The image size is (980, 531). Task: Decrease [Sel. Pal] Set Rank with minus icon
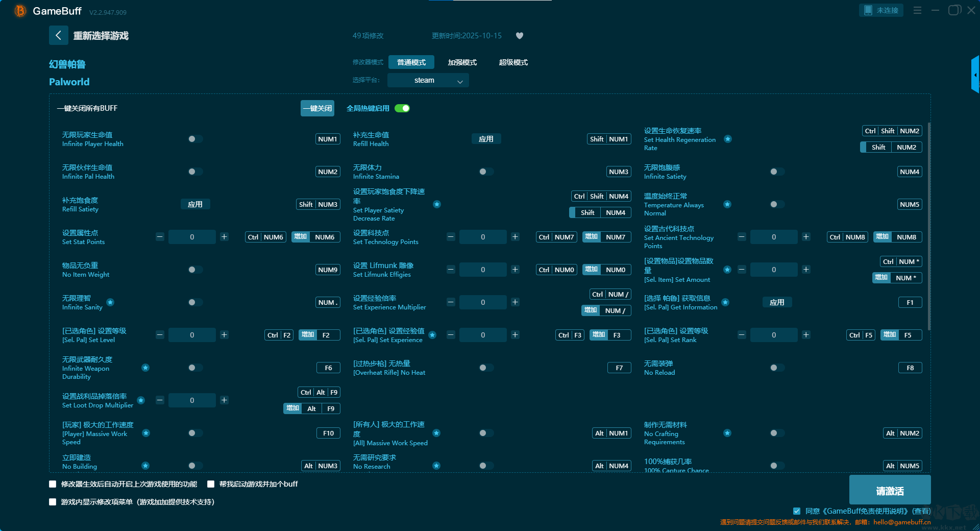[742, 335]
